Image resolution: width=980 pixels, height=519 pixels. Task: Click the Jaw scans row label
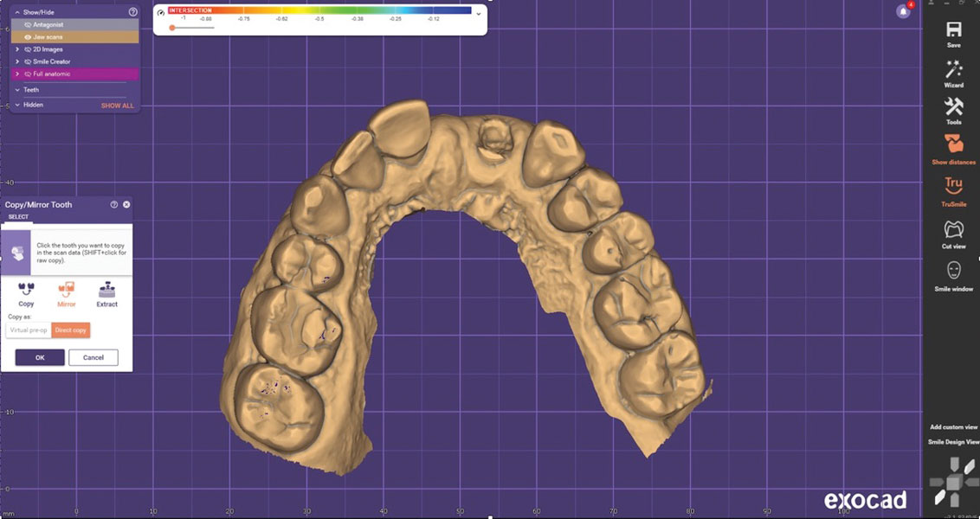coord(48,37)
